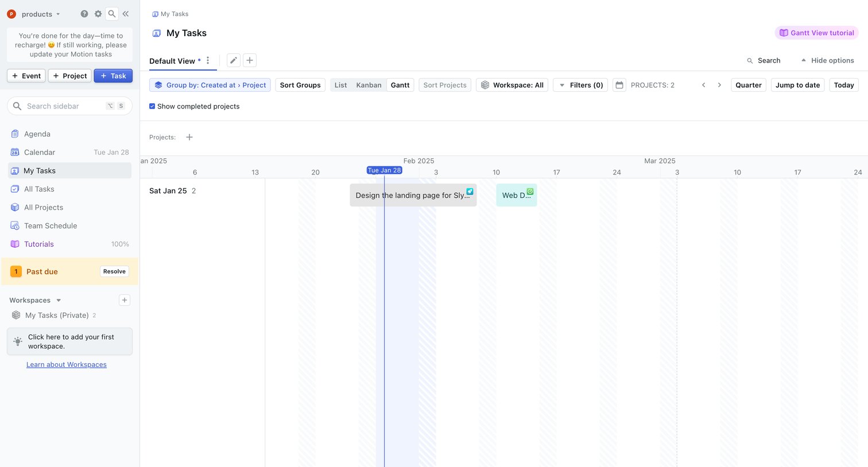Click the pencil edit view icon
868x467 pixels.
(x=234, y=60)
